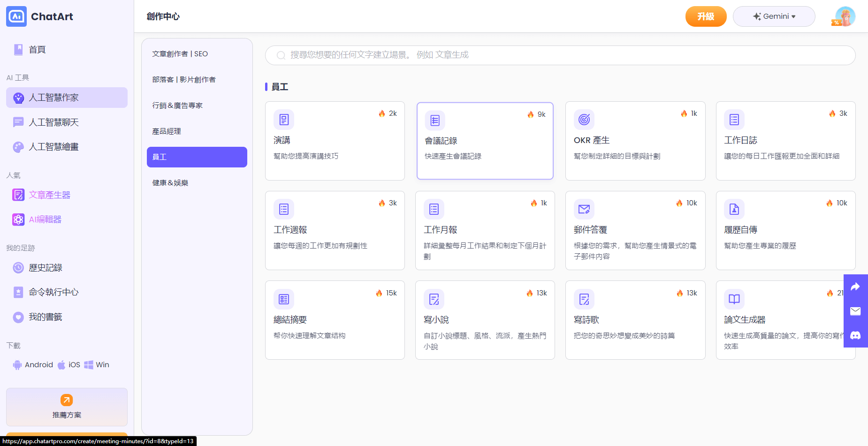Image resolution: width=868 pixels, height=446 pixels.
Task: Click the 創作中心 page title
Action: [163, 16]
